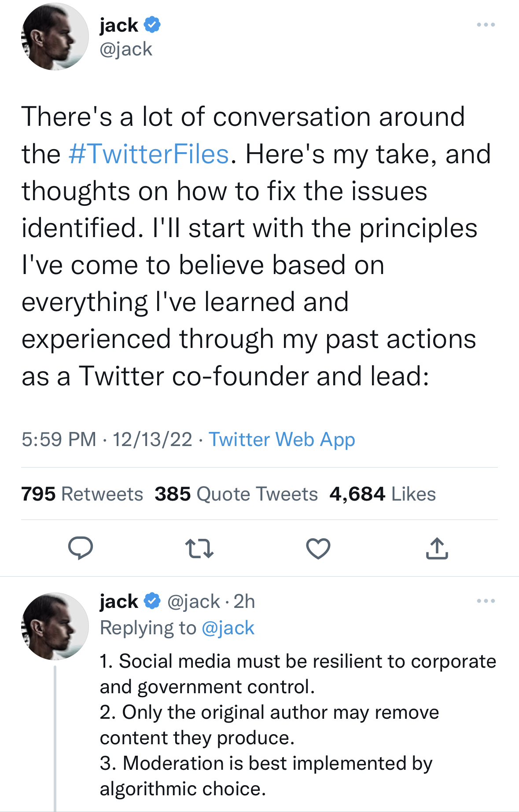Image resolution: width=519 pixels, height=812 pixels.
Task: Open the reply tweet's three-dot menu
Action: click(x=486, y=601)
